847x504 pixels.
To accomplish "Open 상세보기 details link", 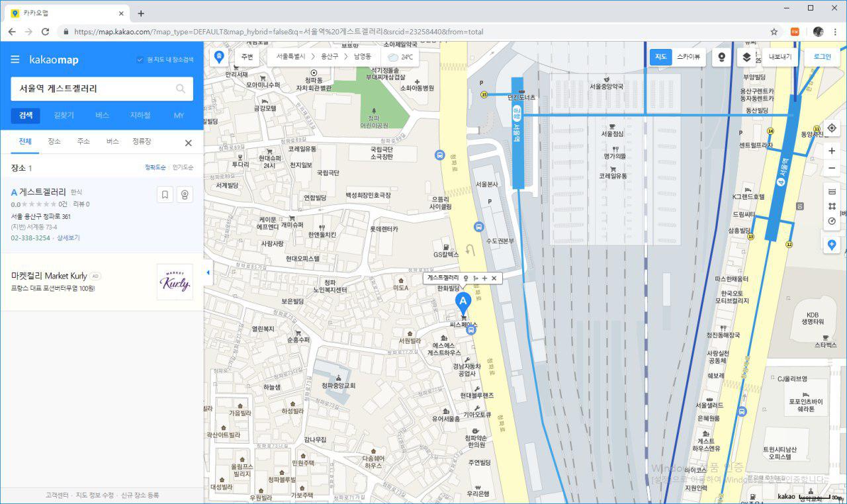I will 68,237.
